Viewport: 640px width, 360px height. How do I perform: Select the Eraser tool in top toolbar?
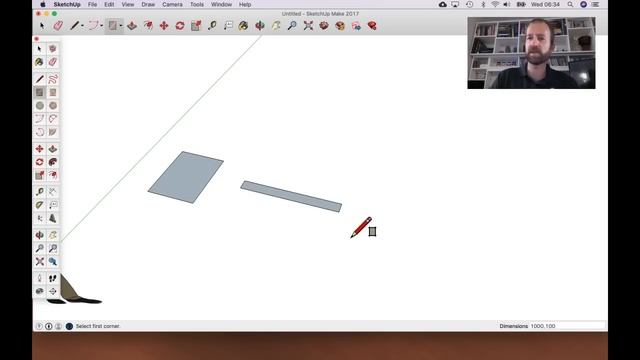click(58, 26)
